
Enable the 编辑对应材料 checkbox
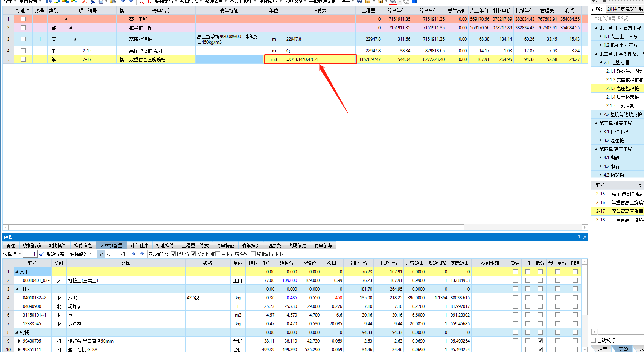click(253, 254)
